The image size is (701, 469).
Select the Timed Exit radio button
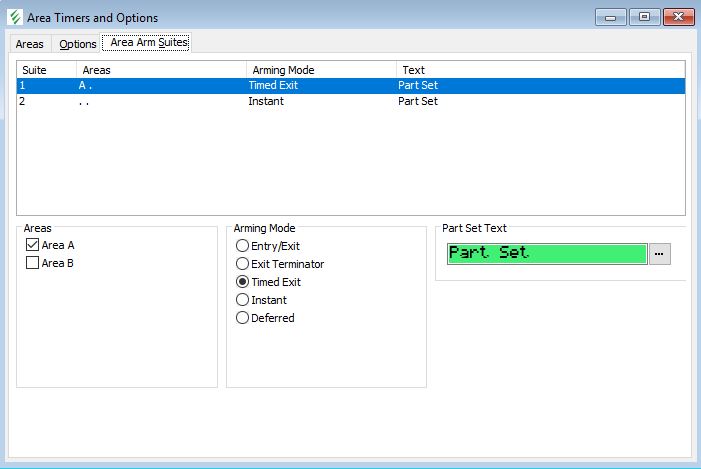click(242, 282)
